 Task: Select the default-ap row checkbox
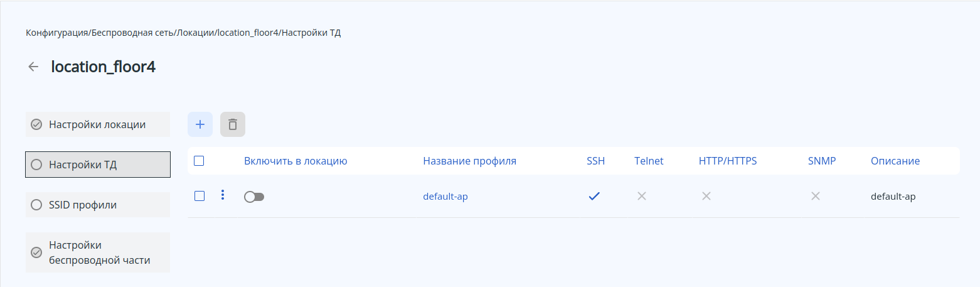click(x=200, y=196)
